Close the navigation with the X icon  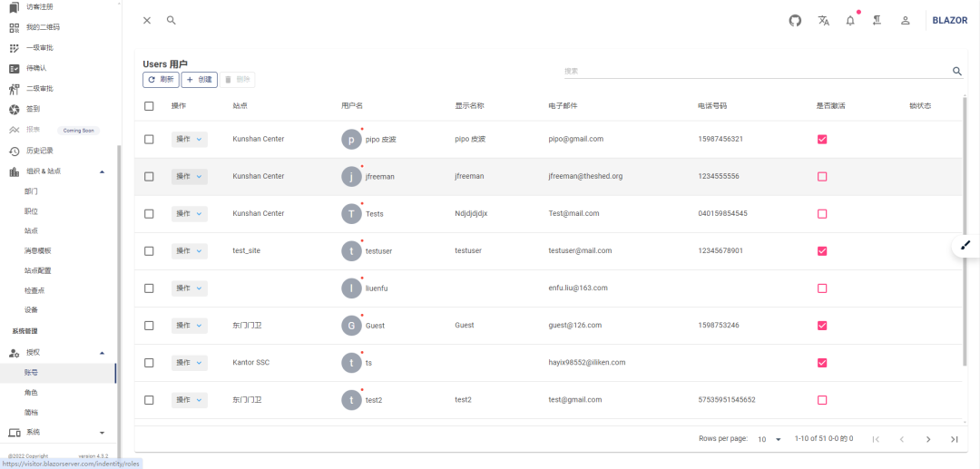(147, 21)
